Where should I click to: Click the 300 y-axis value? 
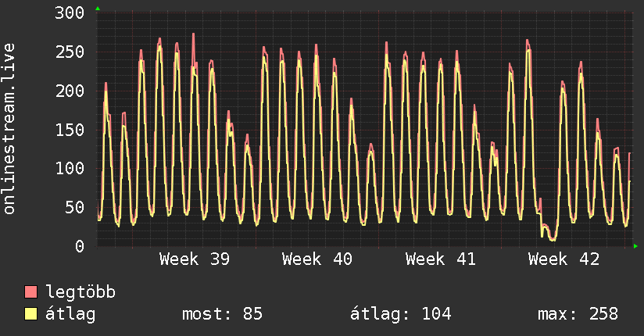click(x=70, y=13)
